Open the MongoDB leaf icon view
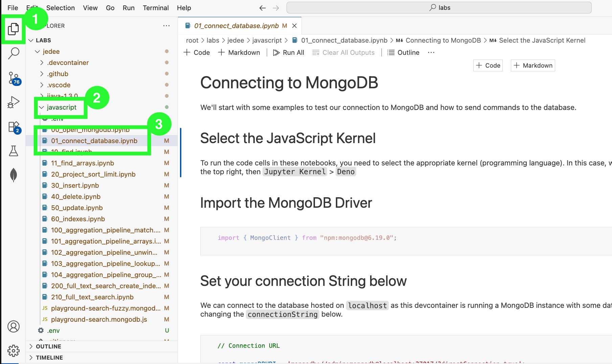 pyautogui.click(x=14, y=175)
